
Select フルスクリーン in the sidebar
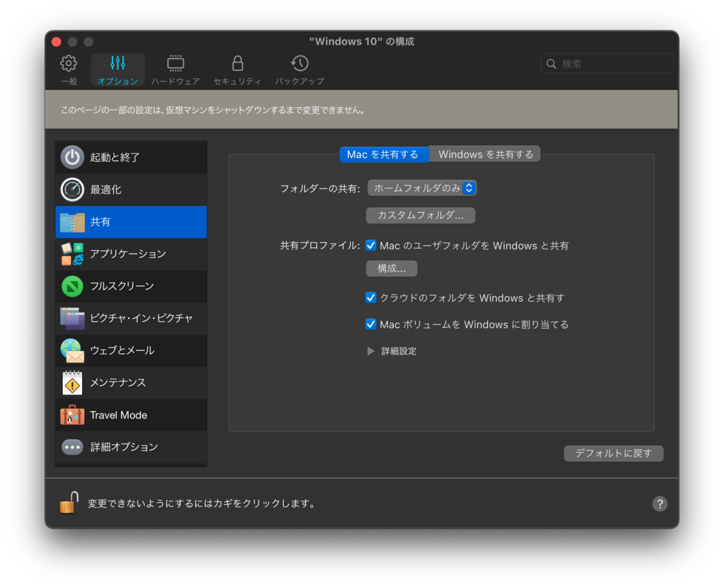(131, 286)
